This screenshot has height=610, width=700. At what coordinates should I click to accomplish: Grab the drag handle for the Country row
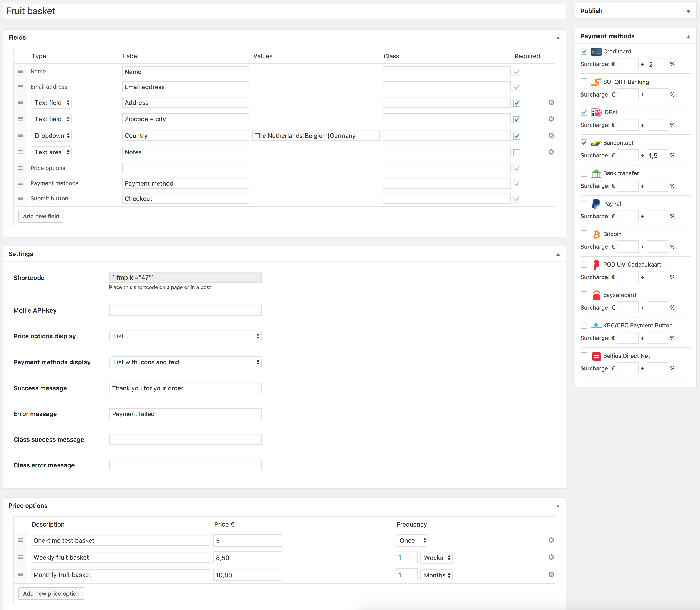click(21, 135)
